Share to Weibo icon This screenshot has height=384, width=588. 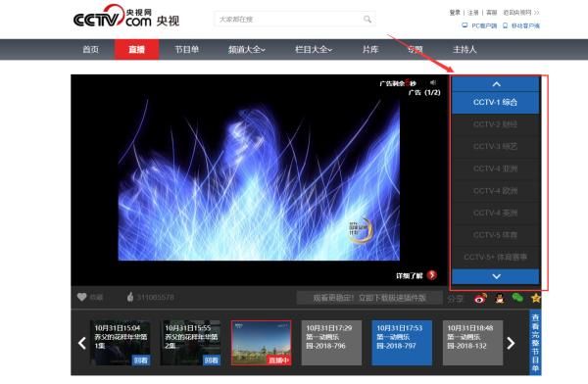[480, 299]
